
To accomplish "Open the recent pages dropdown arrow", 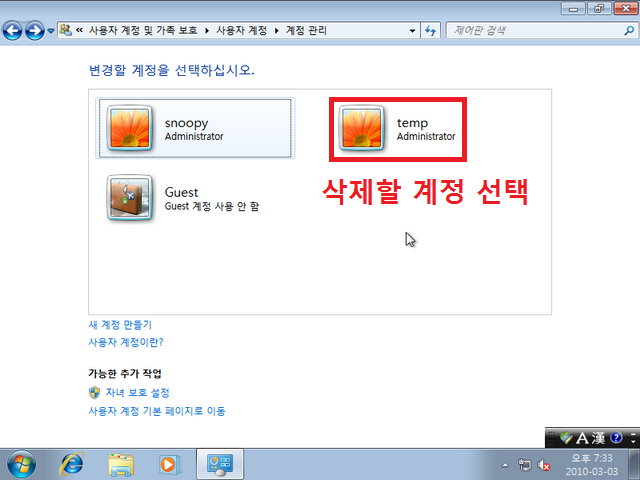I will (x=51, y=31).
